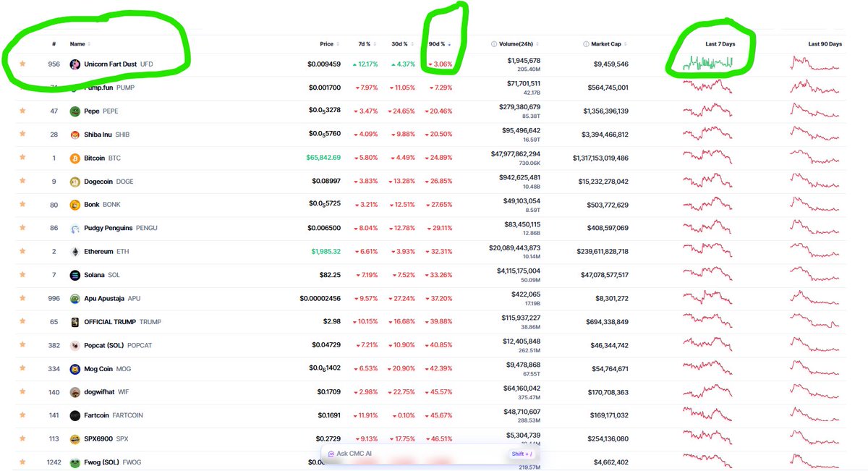
Task: Unstar Unicorn Fart Dust from watchlist
Action: [22, 64]
